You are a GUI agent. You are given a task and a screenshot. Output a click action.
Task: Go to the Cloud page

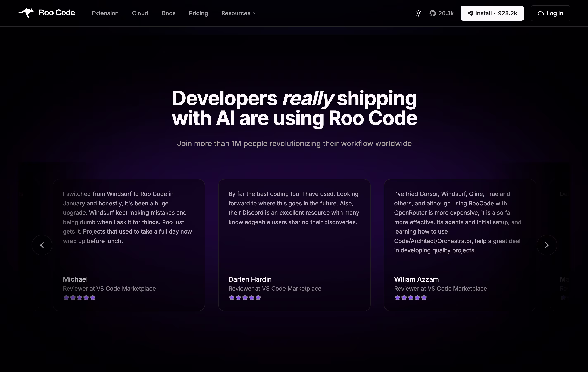(x=140, y=13)
